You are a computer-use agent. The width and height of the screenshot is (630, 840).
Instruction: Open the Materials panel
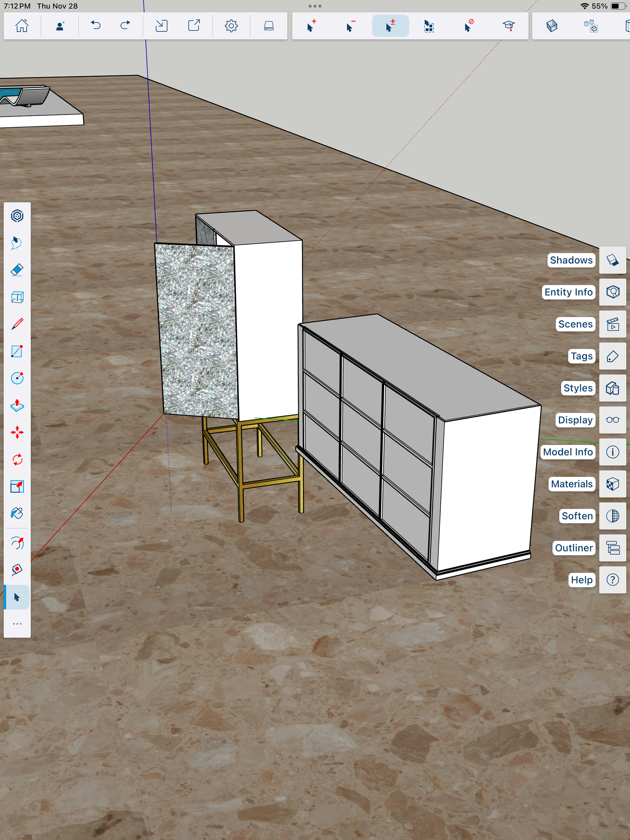coord(613,484)
